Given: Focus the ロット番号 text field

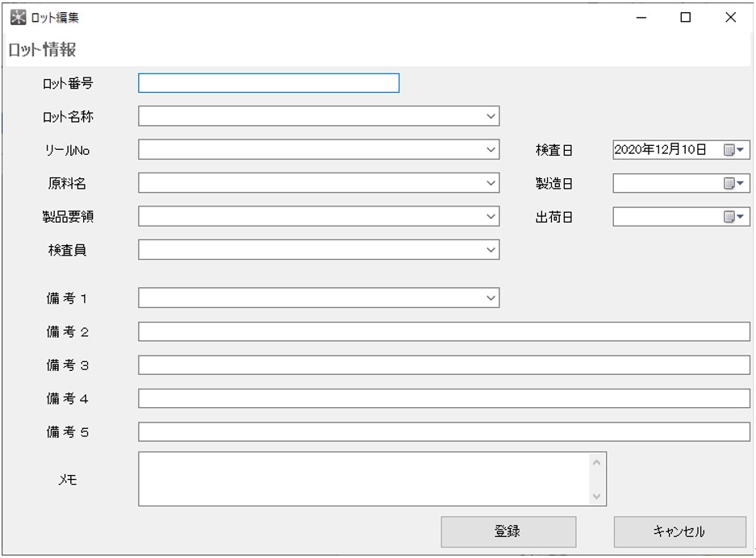Looking at the screenshot, I should tap(269, 83).
